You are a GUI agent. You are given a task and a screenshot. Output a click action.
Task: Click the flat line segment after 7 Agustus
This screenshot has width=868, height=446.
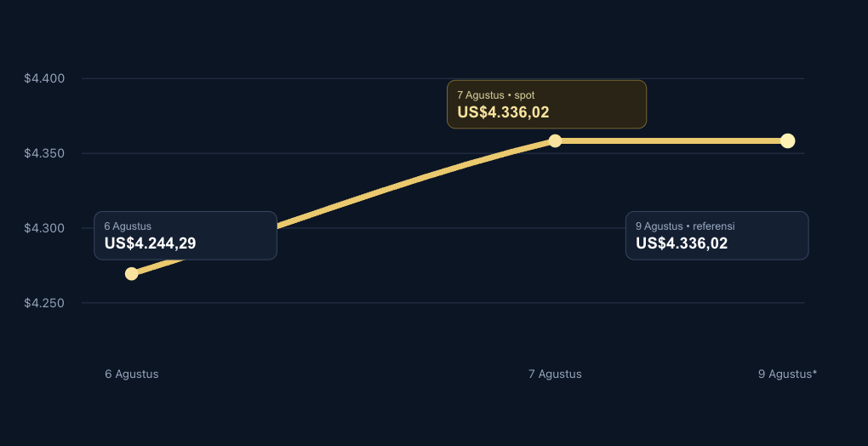(671, 140)
